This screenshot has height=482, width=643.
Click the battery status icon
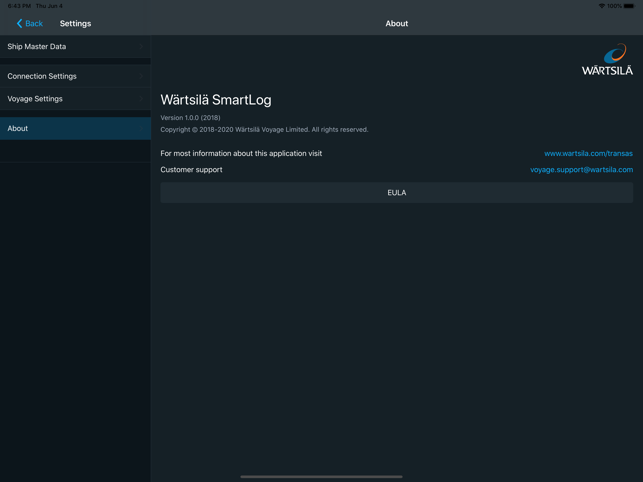(x=629, y=6)
